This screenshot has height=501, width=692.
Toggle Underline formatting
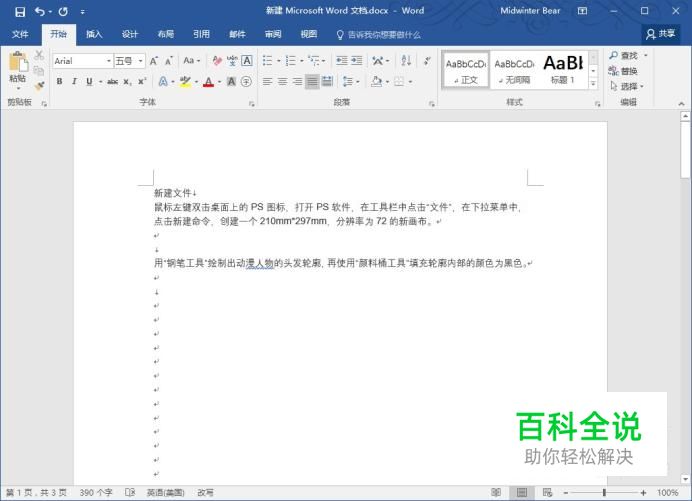pos(89,82)
